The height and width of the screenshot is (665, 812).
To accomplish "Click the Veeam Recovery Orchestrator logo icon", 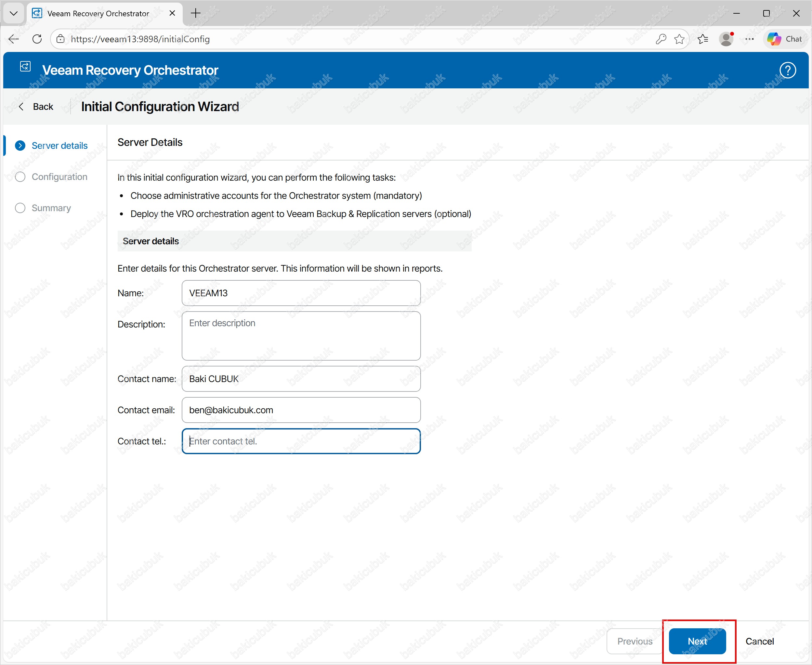I will [x=25, y=67].
